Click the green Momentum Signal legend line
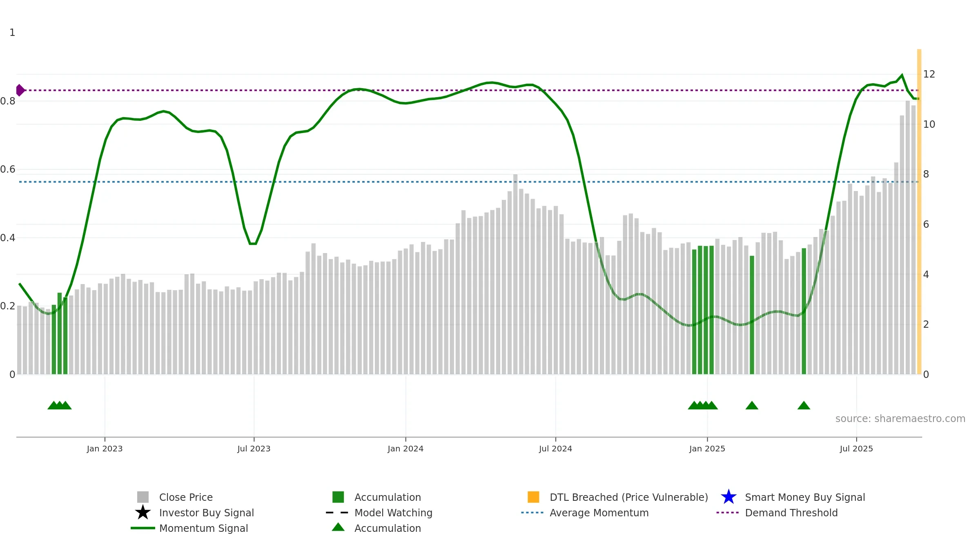980x551 pixels. pyautogui.click(x=143, y=528)
